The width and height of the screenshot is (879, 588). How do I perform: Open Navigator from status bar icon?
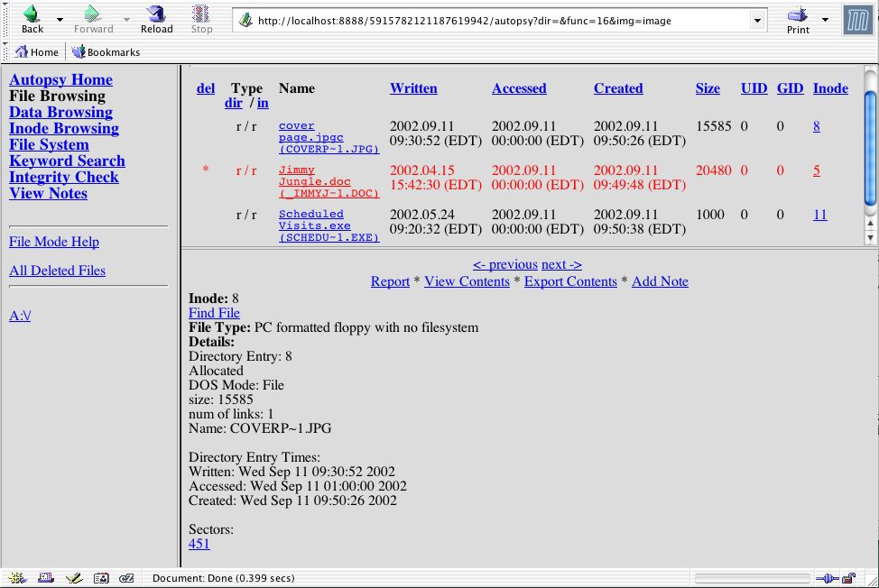[17, 578]
